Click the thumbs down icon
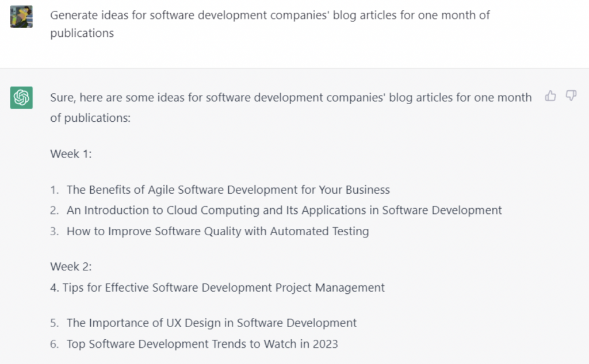Image resolution: width=589 pixels, height=364 pixels. pos(571,96)
